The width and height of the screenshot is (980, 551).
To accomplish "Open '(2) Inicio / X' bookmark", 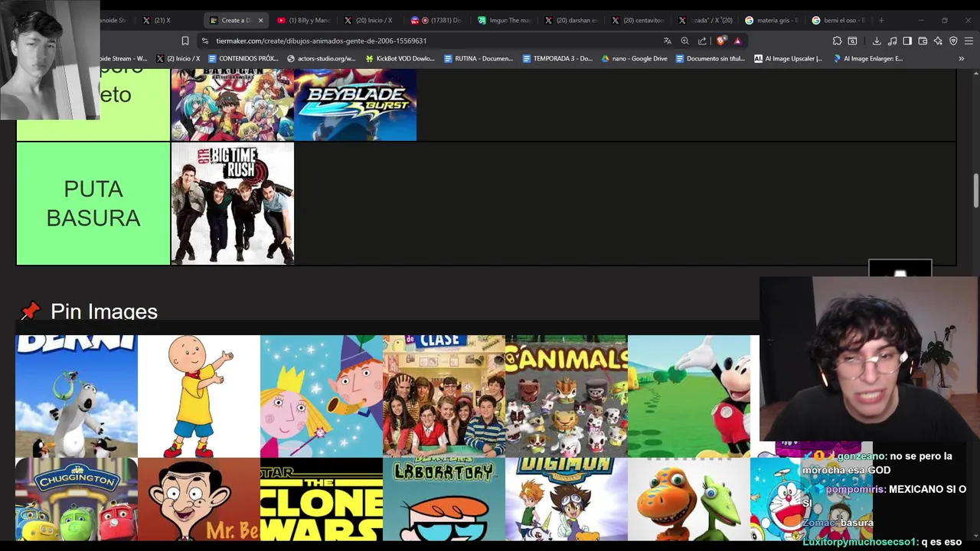I will (x=178, y=58).
